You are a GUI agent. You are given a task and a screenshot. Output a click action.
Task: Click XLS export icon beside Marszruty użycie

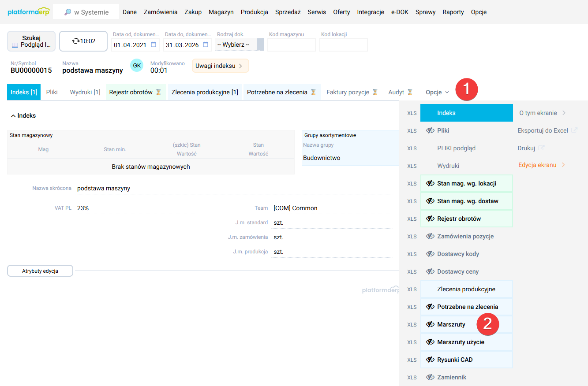coord(412,342)
